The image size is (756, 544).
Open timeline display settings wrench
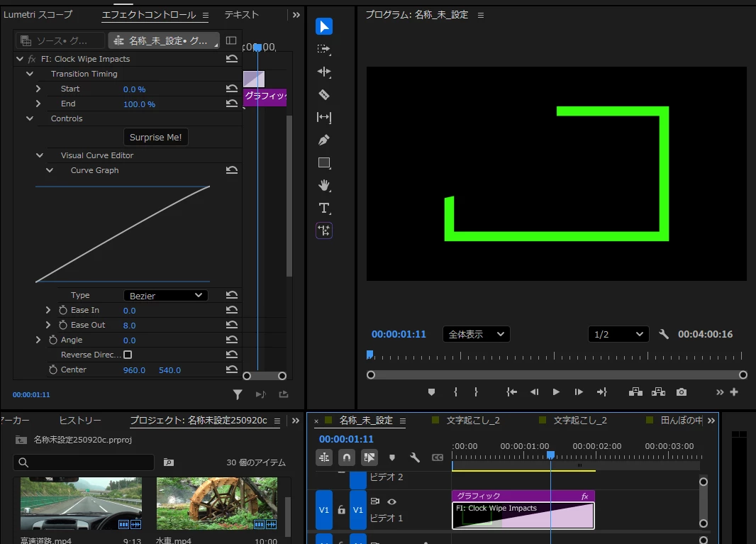tap(415, 457)
